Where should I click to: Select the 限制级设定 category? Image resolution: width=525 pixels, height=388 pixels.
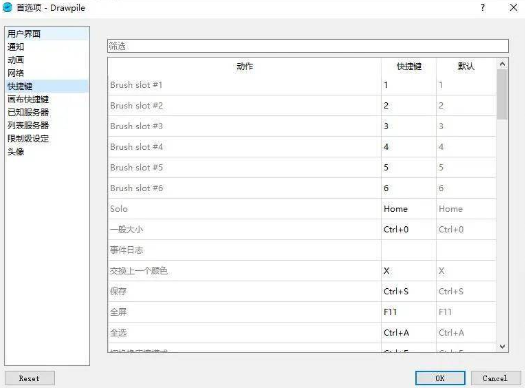pyautogui.click(x=47, y=138)
